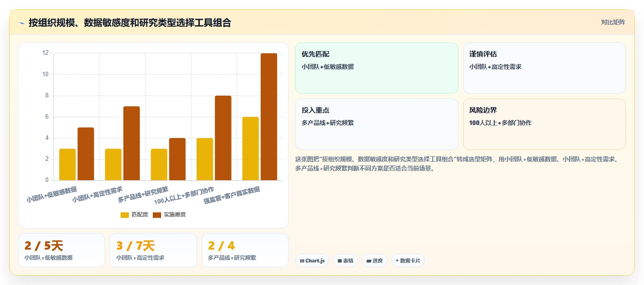
Task: Click the y-axis value 10
Action: point(45,74)
